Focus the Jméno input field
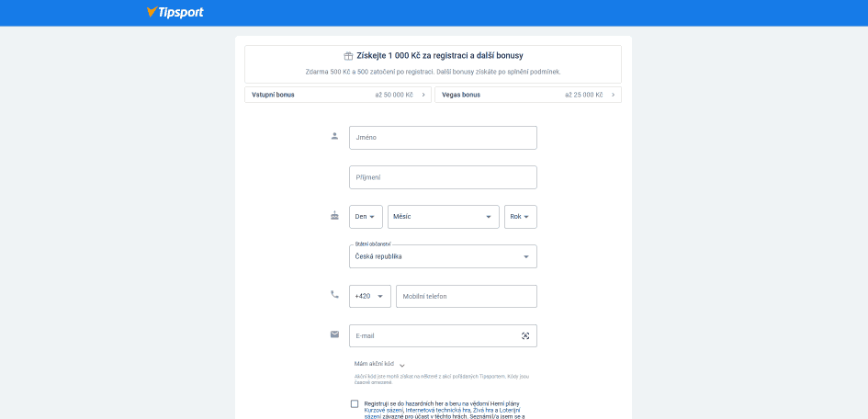The image size is (868, 419). [x=443, y=138]
